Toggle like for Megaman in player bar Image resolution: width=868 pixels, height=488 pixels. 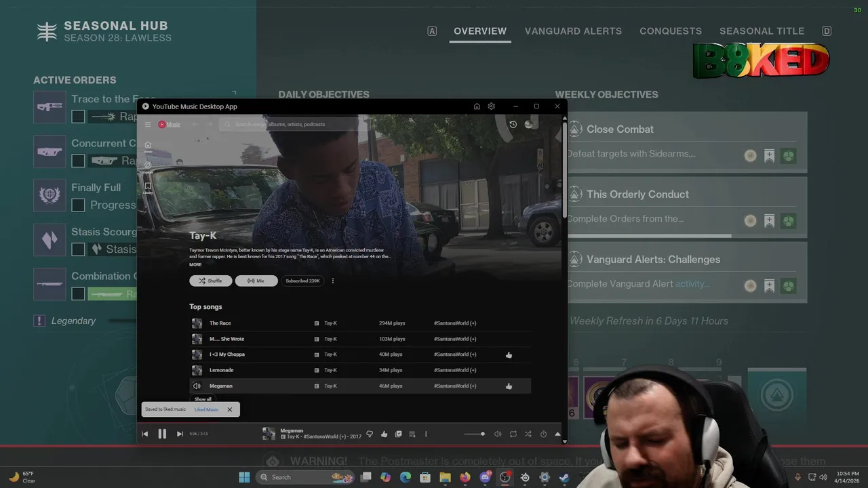pos(384,434)
